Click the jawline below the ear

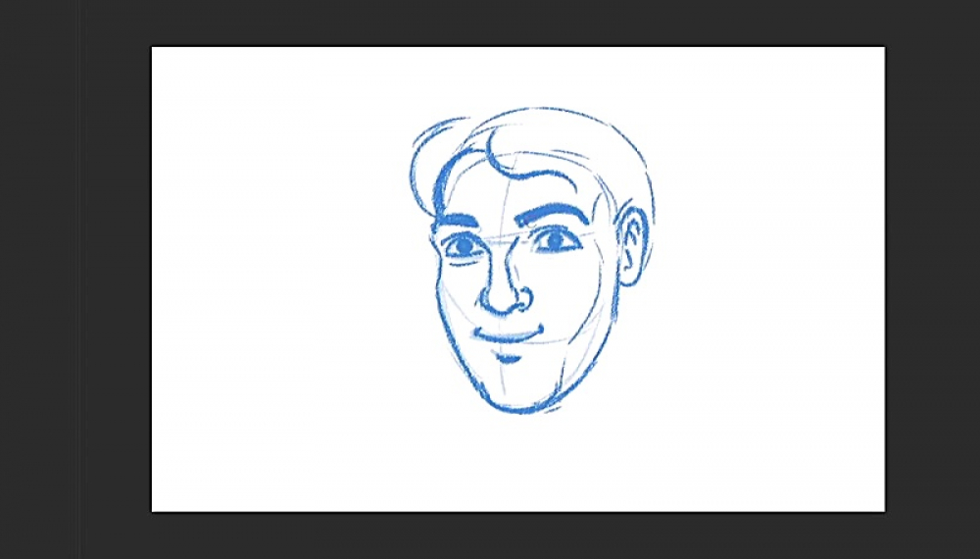596,343
